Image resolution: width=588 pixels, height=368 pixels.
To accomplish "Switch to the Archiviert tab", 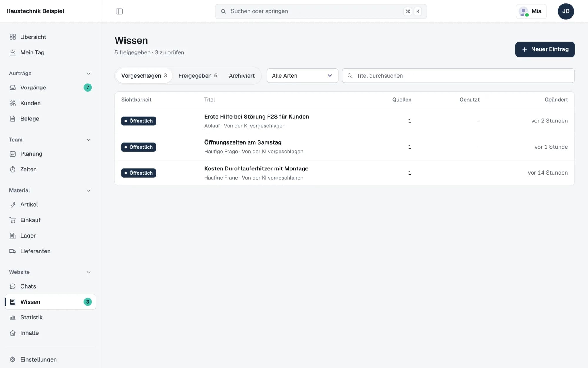I will pyautogui.click(x=242, y=76).
